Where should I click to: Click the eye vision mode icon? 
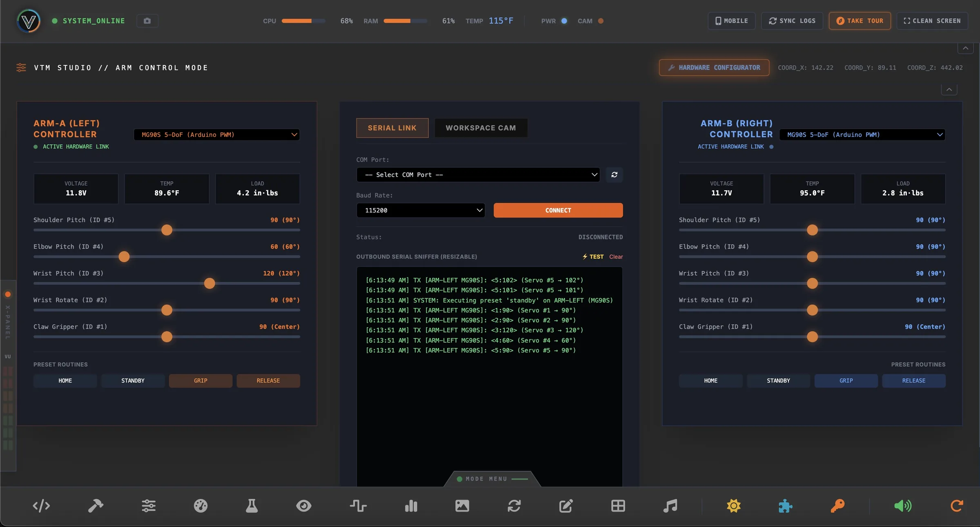point(304,506)
